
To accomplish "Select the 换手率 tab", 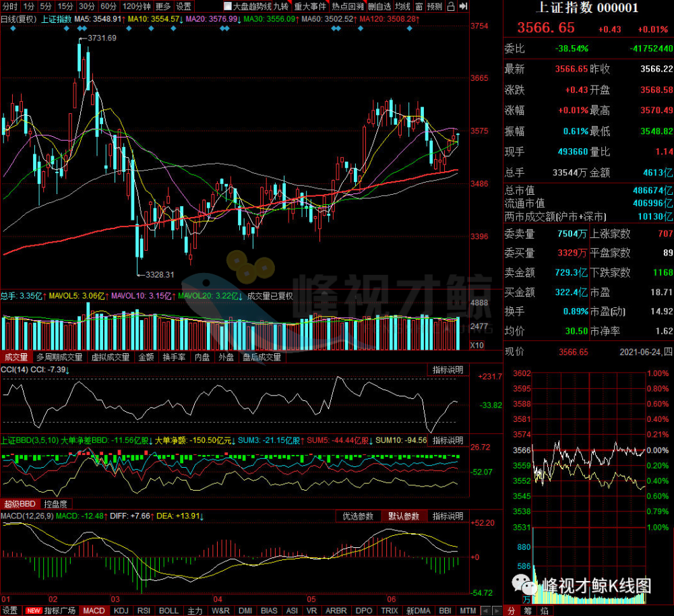I will pos(174,357).
